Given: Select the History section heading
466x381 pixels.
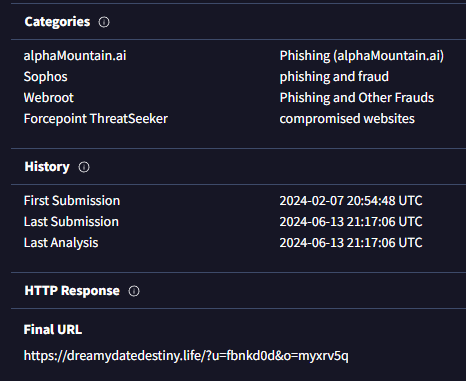Looking at the screenshot, I should (x=47, y=167).
